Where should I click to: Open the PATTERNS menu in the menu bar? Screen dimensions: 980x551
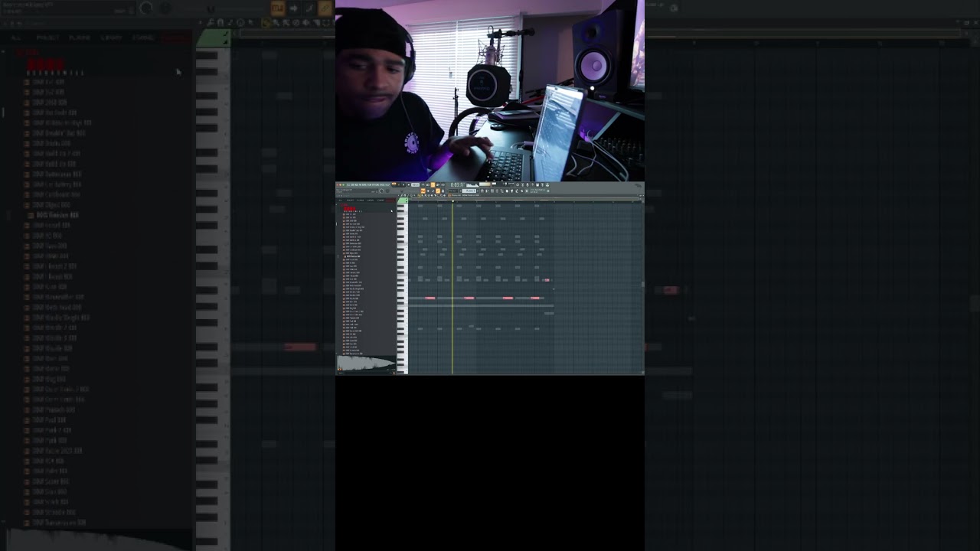pyautogui.click(x=362, y=184)
